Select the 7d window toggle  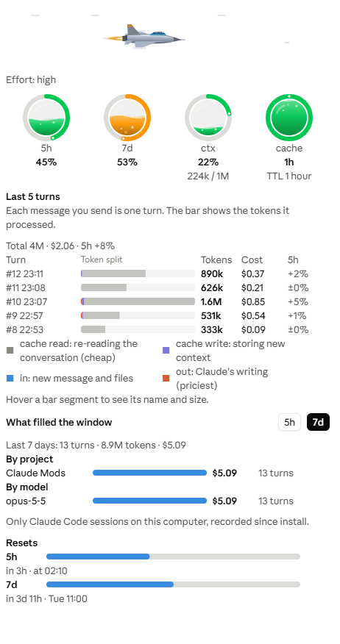[318, 422]
